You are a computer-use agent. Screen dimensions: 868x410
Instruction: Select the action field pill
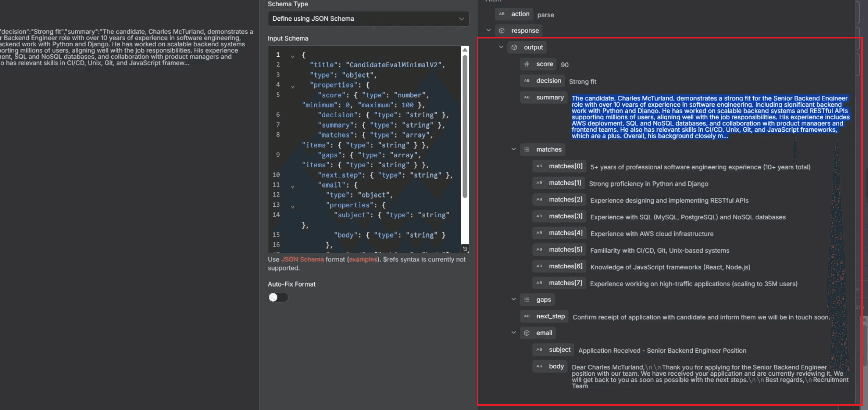click(x=514, y=14)
